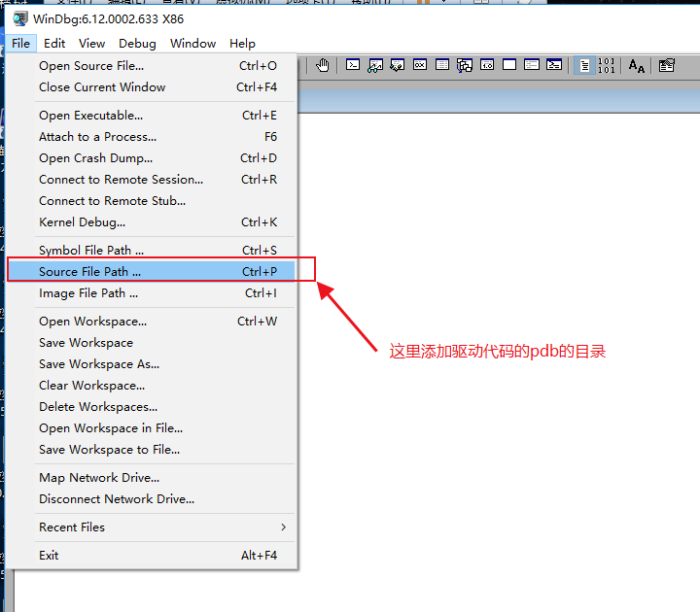Choose Open Executable... from File menu

[x=152, y=115]
